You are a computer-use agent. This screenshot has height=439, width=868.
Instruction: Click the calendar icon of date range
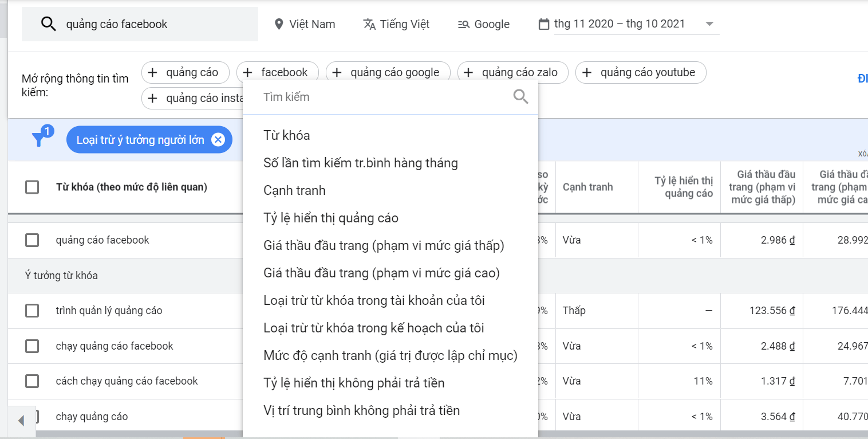544,24
